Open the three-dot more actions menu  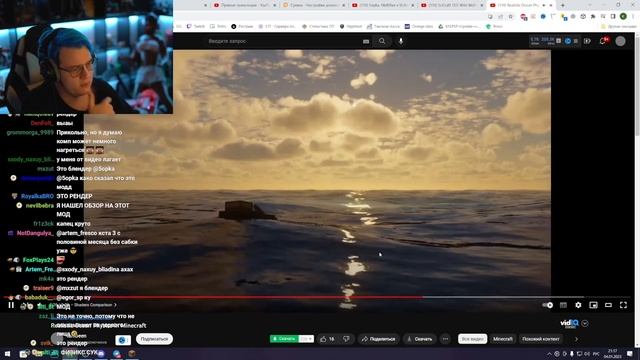point(445,339)
